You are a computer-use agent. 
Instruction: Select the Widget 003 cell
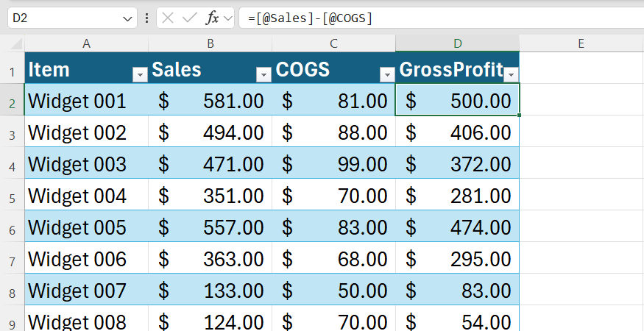(x=86, y=163)
